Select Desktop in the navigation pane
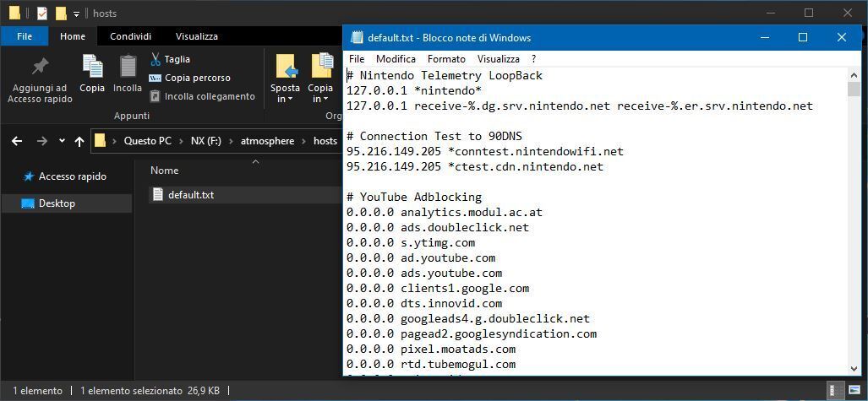868x401 pixels. click(57, 203)
